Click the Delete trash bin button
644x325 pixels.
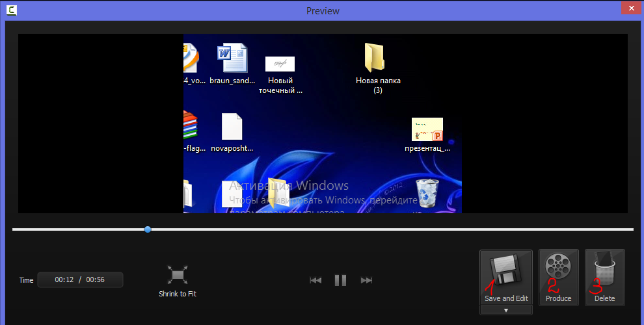click(604, 278)
